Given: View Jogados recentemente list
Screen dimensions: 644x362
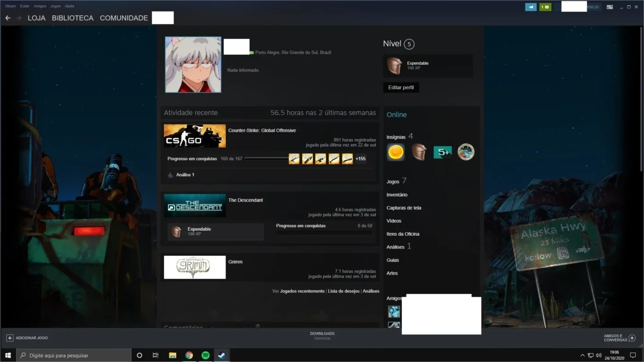Looking at the screenshot, I should (302, 291).
